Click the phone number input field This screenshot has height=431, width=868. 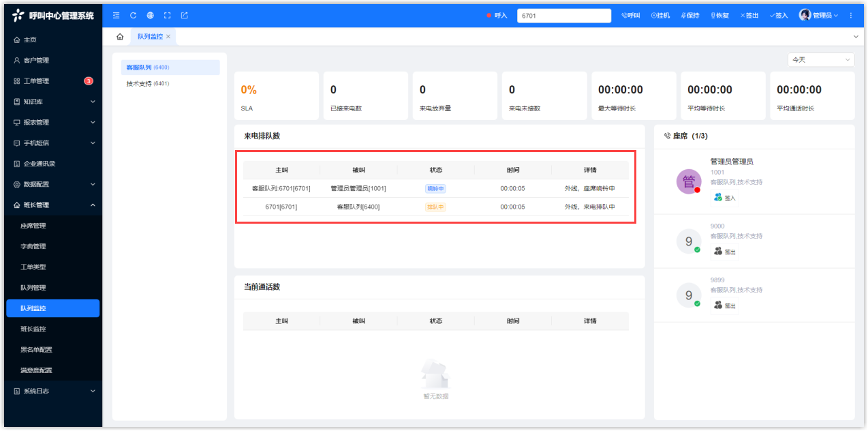point(563,16)
